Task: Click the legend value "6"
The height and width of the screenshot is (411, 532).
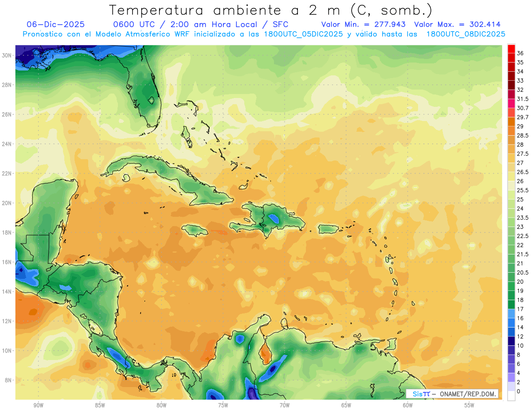Action: tap(519, 364)
